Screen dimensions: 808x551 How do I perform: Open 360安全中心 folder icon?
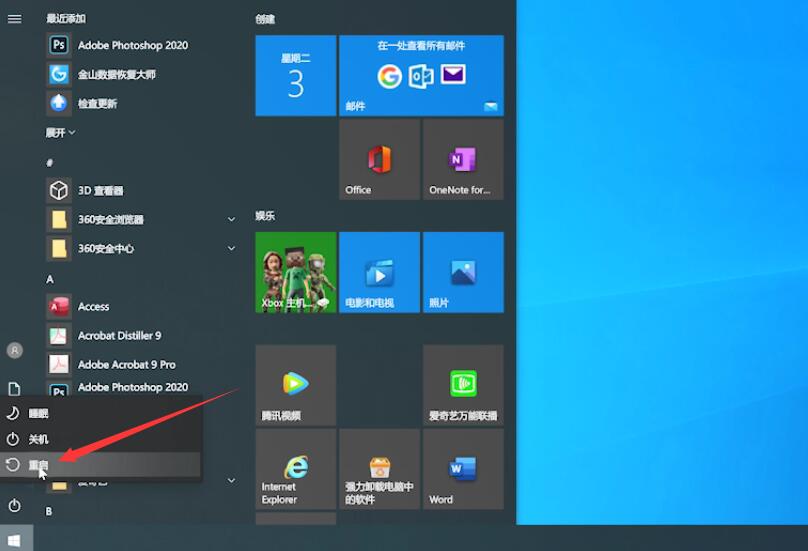pyautogui.click(x=59, y=248)
